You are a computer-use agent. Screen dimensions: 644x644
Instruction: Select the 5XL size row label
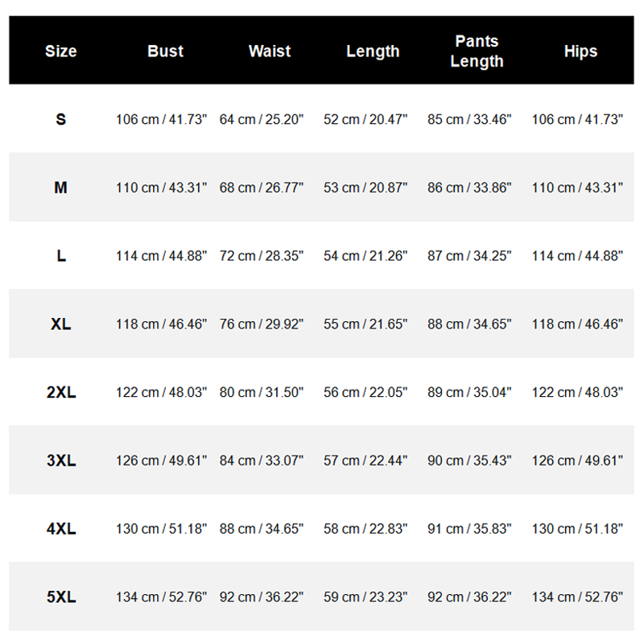pos(60,598)
